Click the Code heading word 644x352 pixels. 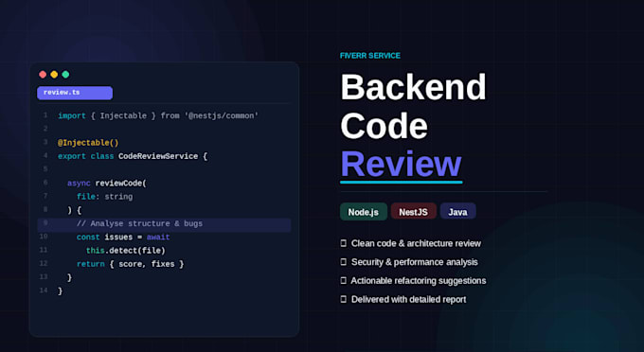point(384,126)
